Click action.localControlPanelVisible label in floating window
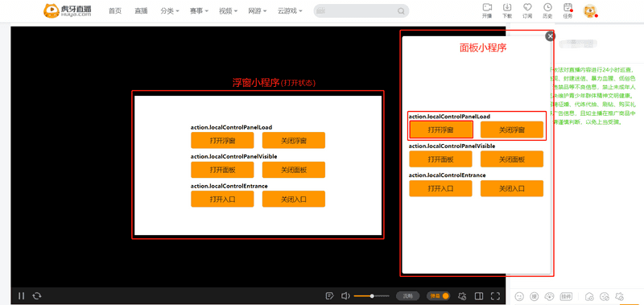 click(x=233, y=156)
